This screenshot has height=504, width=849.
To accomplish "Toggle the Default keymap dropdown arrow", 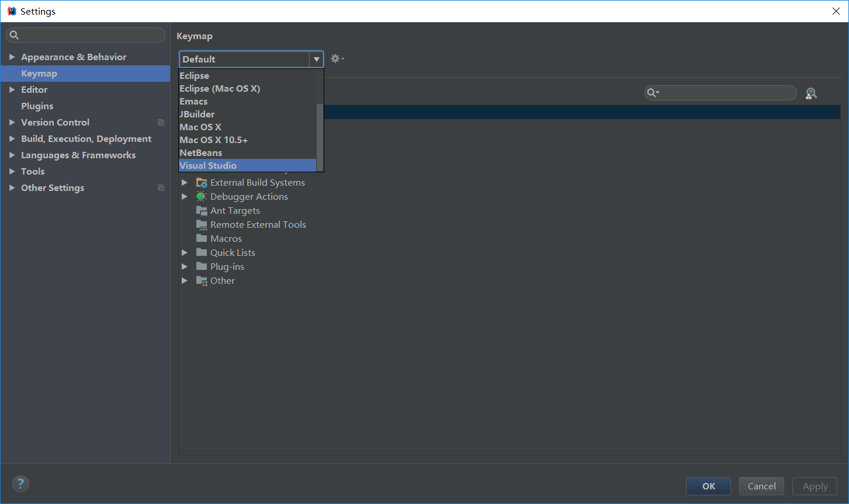I will (316, 59).
